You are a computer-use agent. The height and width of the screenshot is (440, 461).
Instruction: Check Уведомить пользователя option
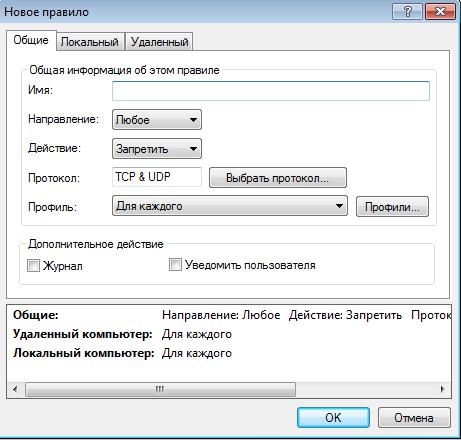[x=175, y=265]
